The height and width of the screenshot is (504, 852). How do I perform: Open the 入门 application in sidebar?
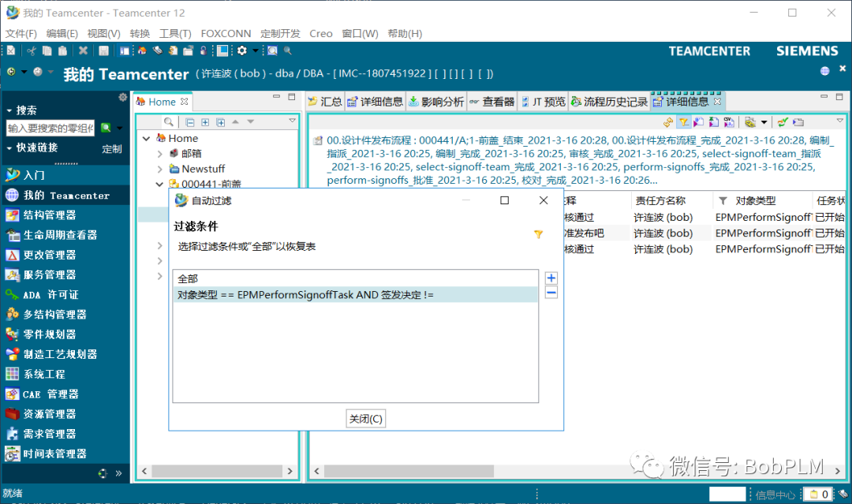click(x=66, y=175)
